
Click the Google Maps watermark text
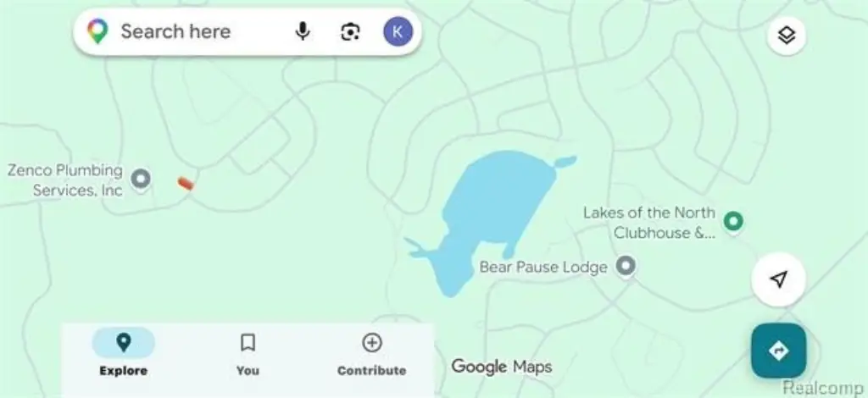point(502,367)
